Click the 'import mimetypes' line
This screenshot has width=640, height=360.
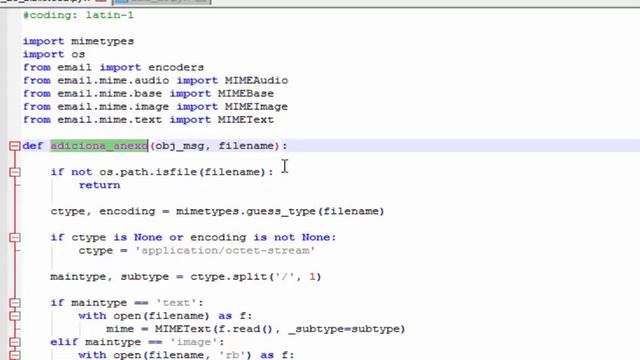pyautogui.click(x=78, y=41)
